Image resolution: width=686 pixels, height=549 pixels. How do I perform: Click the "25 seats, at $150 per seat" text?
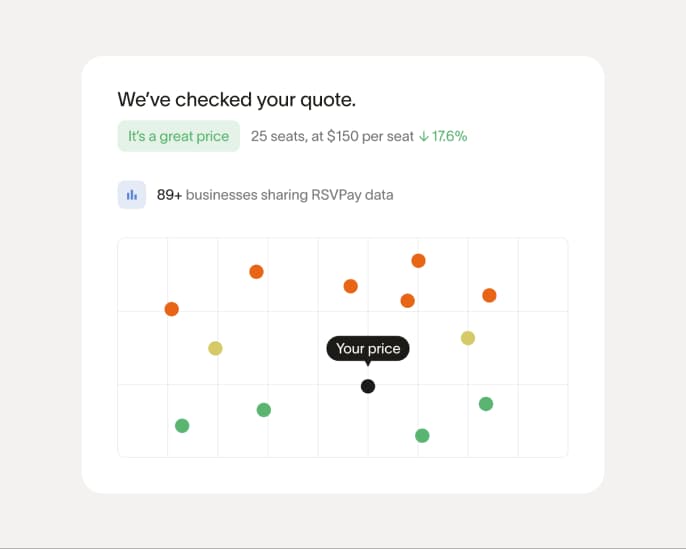(x=332, y=136)
